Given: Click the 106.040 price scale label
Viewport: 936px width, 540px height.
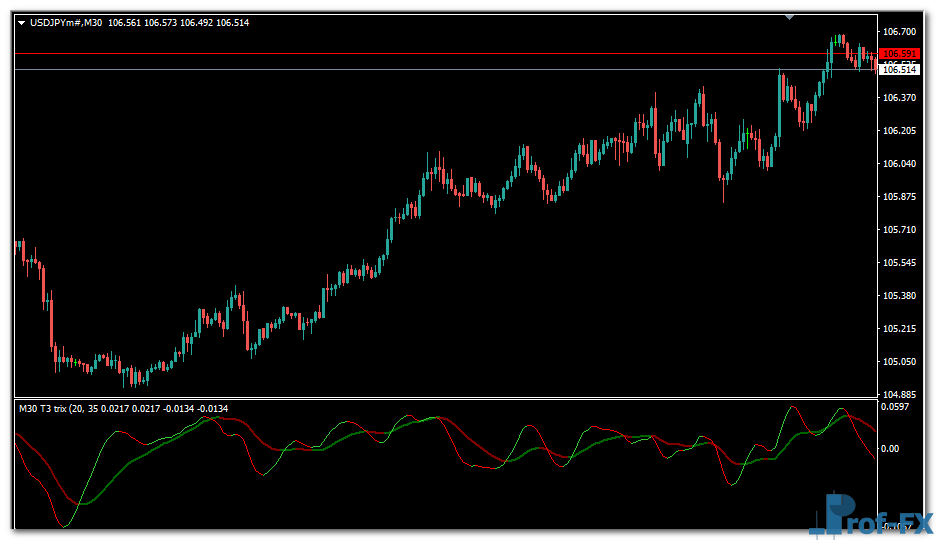Looking at the screenshot, I should 899,164.
